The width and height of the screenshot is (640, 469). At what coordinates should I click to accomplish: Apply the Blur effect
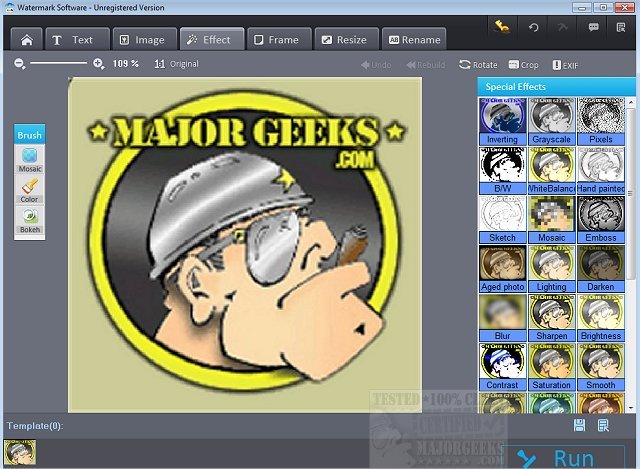pos(502,318)
